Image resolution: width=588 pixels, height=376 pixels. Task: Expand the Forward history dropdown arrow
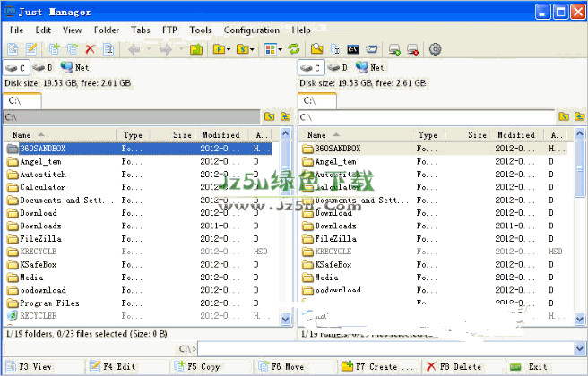[181, 49]
